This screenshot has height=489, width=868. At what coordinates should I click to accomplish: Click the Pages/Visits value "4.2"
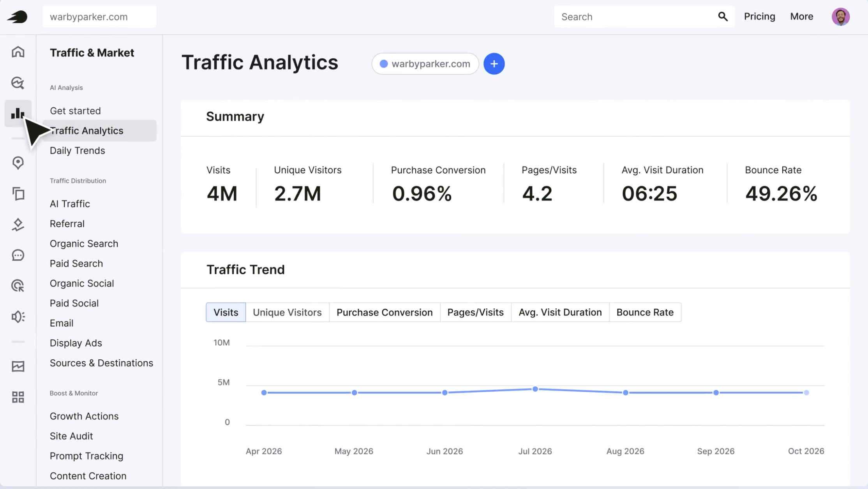point(537,193)
